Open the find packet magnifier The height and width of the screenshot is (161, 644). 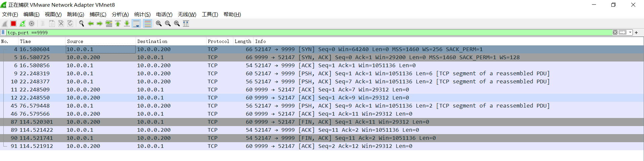[81, 24]
